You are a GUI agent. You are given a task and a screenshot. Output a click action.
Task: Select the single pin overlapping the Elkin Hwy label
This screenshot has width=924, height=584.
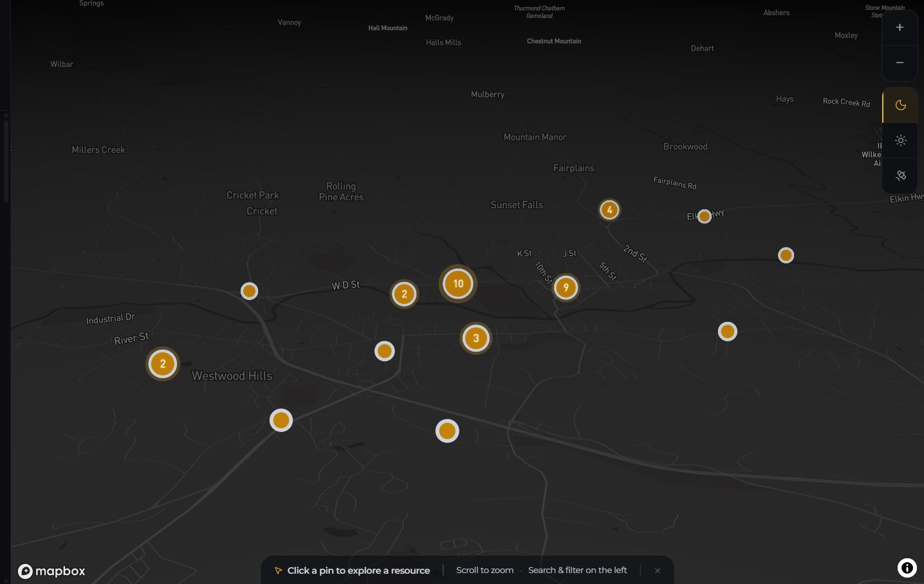tap(705, 216)
